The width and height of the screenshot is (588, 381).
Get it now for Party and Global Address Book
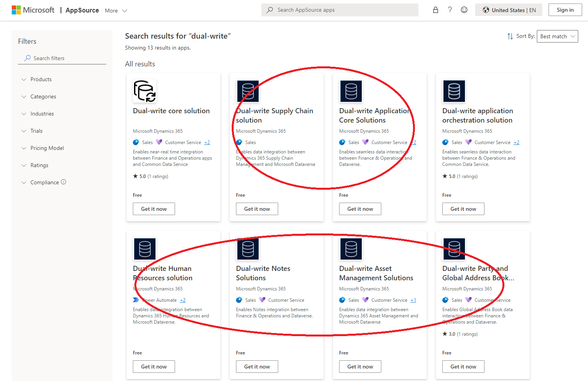[x=463, y=367]
